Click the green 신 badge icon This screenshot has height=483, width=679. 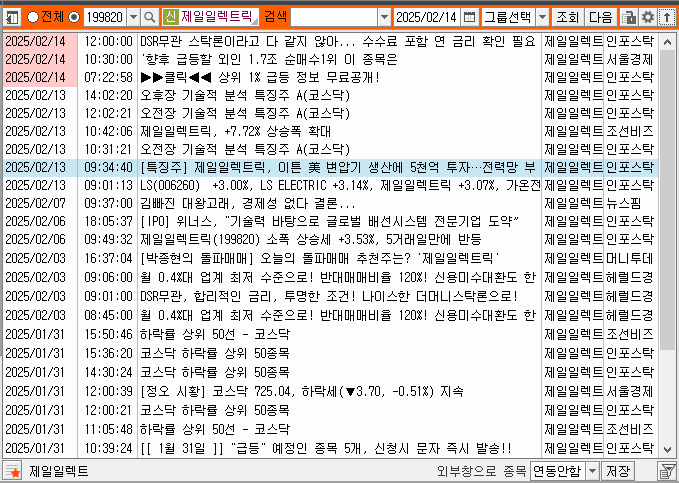[x=171, y=17]
